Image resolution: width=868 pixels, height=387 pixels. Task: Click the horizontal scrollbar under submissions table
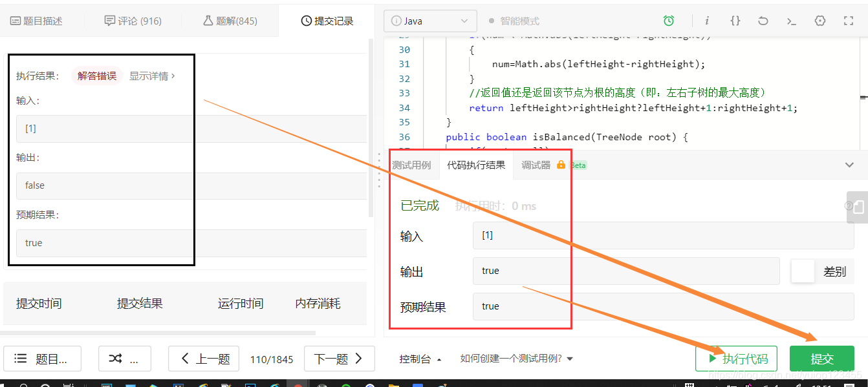pyautogui.click(x=158, y=333)
